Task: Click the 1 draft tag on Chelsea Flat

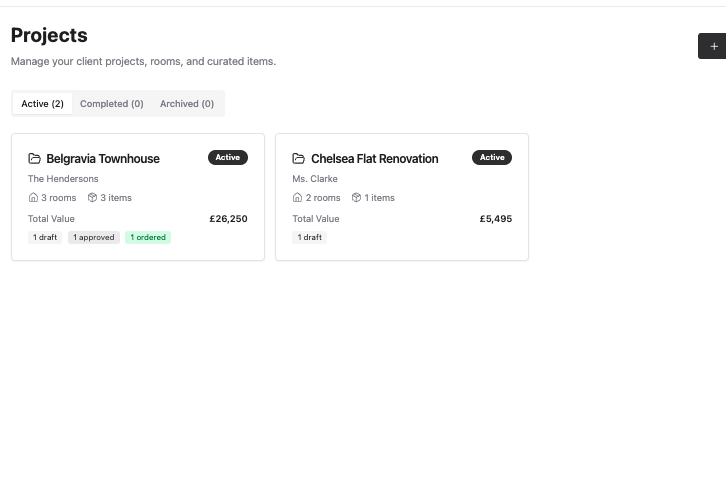Action: pyautogui.click(x=310, y=238)
